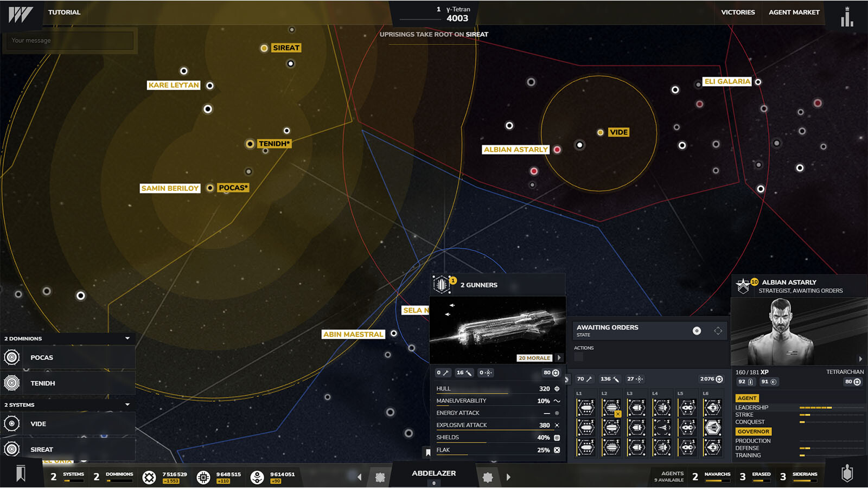Image resolution: width=868 pixels, height=488 pixels.
Task: Open the Agent Market menu
Action: tap(794, 12)
